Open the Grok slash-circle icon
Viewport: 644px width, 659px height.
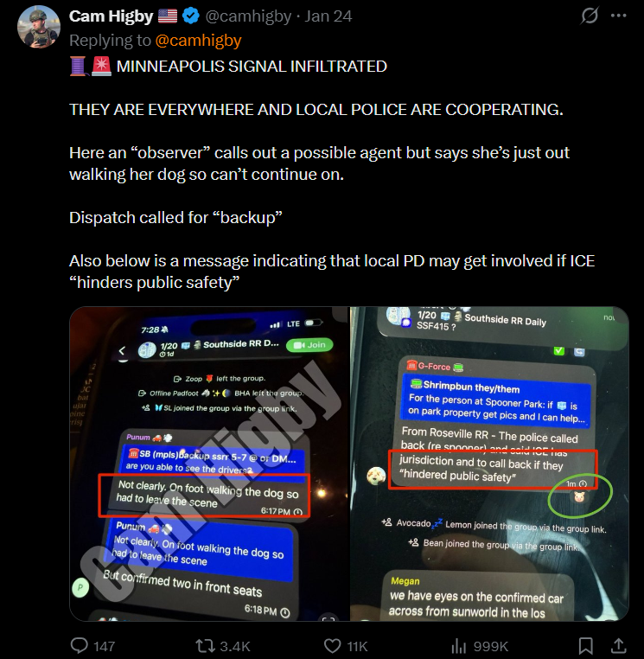pyautogui.click(x=590, y=16)
